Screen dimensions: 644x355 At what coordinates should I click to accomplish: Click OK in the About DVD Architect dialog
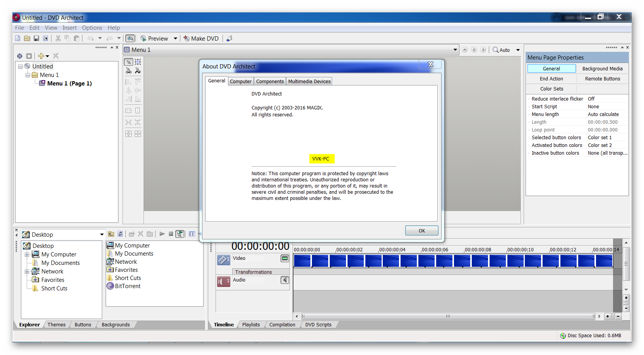(422, 230)
